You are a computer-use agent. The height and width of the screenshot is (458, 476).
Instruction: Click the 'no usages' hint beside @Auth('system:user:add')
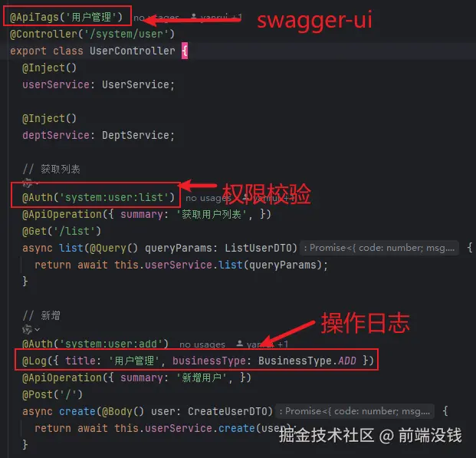click(x=202, y=344)
